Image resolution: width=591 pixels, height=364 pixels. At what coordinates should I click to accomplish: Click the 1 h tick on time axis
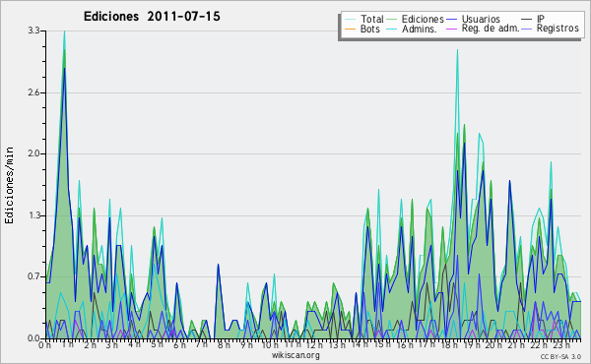click(x=68, y=344)
